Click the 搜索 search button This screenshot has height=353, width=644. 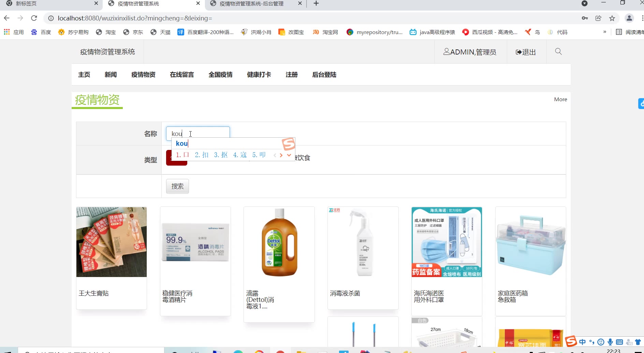click(x=177, y=186)
